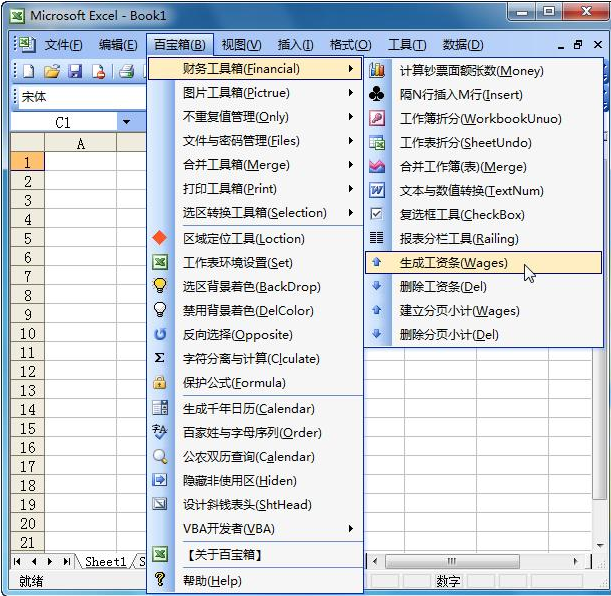
Task: Select column header A
Action: [80, 143]
